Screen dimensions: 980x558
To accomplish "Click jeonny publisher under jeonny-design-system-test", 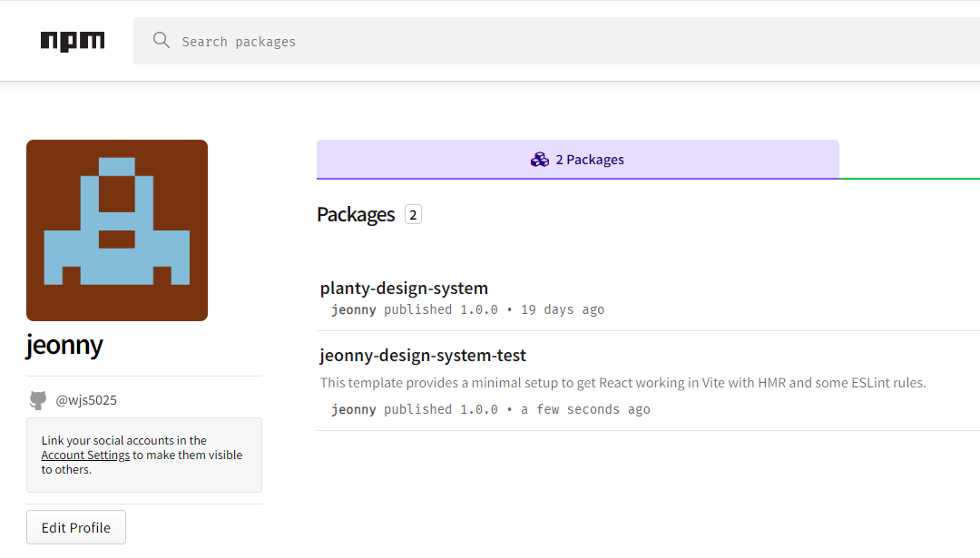I will 354,410.
